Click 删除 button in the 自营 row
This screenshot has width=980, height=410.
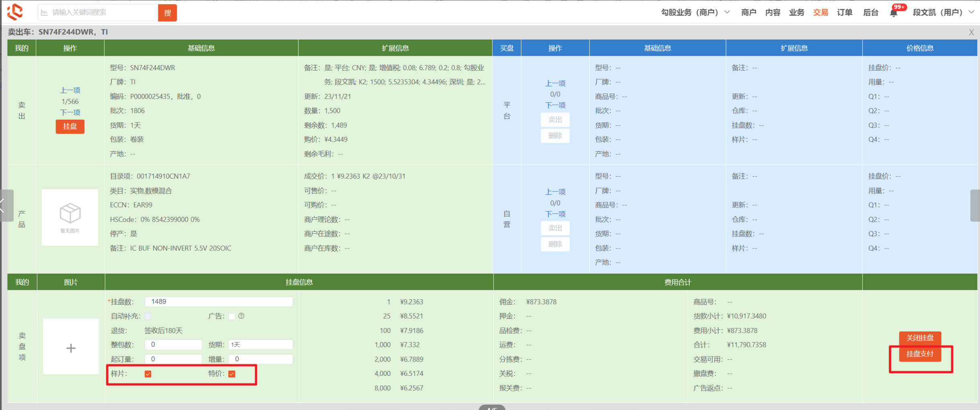click(555, 244)
